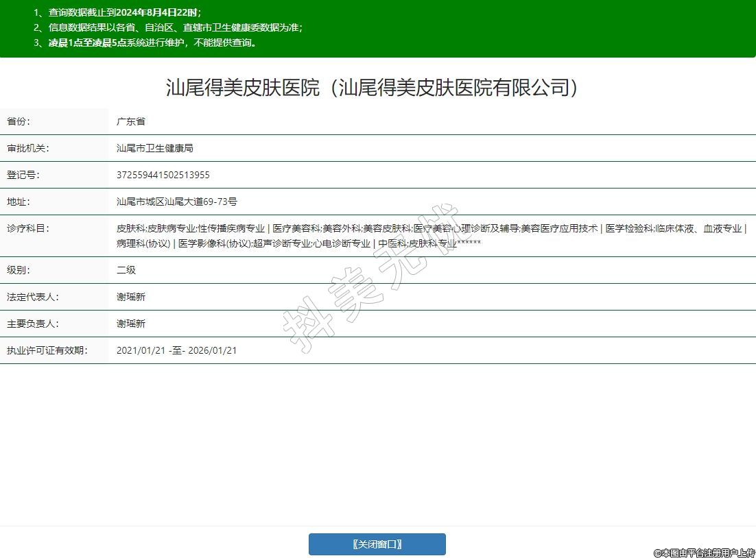
Task: Select the 诊疗科目 field label
Action: [x=28, y=228]
